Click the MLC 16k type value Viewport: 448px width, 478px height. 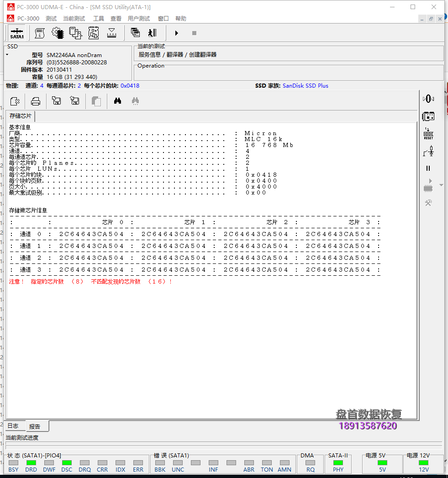(x=264, y=139)
